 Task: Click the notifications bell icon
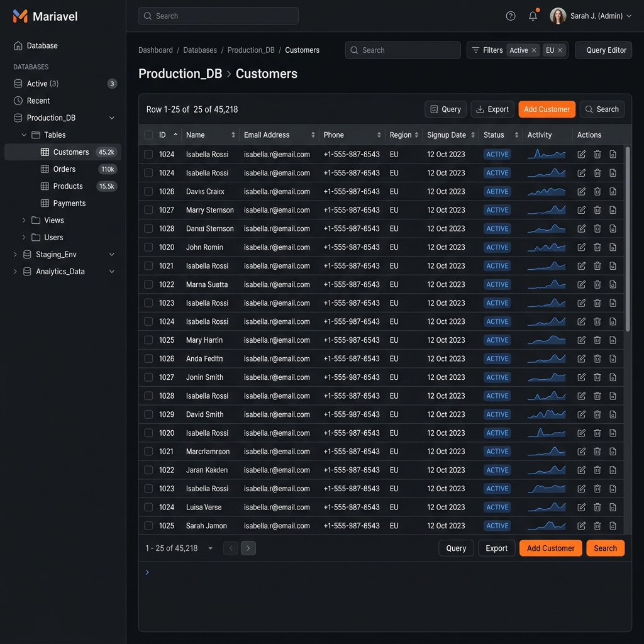pyautogui.click(x=533, y=16)
